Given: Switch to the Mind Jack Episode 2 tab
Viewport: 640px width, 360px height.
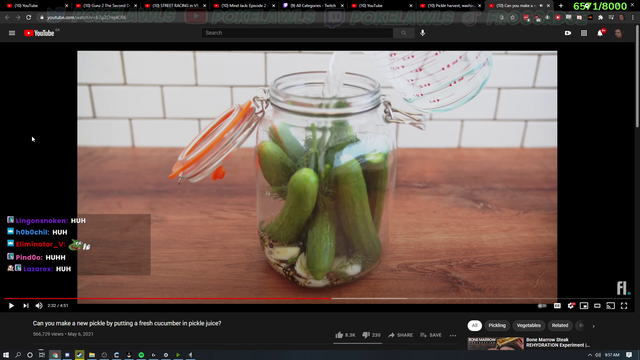Looking at the screenshot, I should 244,6.
